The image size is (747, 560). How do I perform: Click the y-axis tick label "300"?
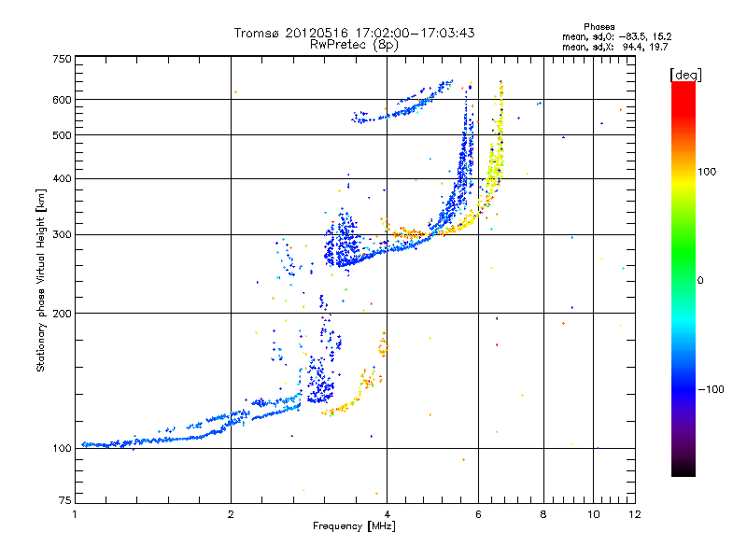pos(62,235)
